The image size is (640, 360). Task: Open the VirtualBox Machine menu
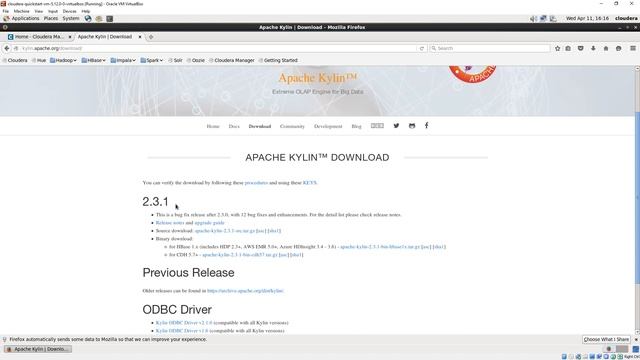pyautogui.click(x=22, y=11)
